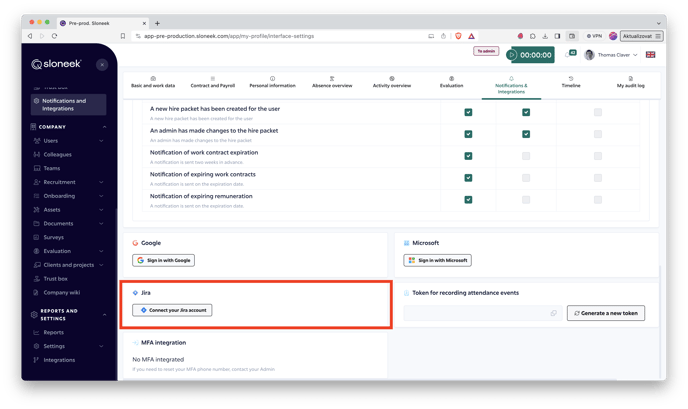Click Generate a new token button
Image resolution: width=688 pixels, height=409 pixels.
606,313
